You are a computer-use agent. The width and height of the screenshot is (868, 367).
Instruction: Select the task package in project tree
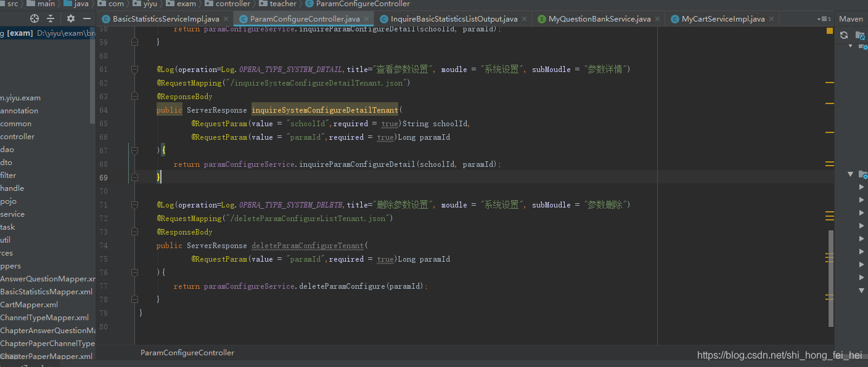[x=7, y=227]
